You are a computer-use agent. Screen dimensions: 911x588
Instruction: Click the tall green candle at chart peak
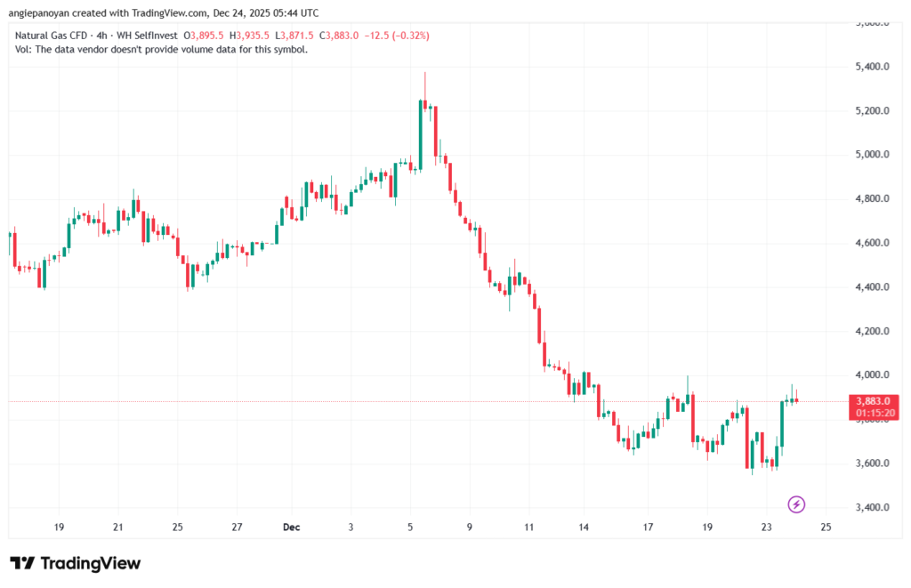pyautogui.click(x=420, y=133)
